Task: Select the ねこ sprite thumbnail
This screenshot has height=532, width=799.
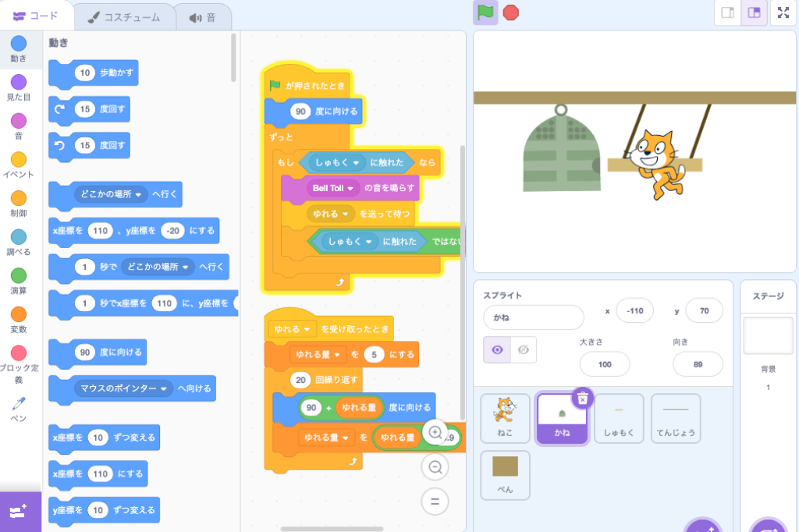Action: pos(505,418)
